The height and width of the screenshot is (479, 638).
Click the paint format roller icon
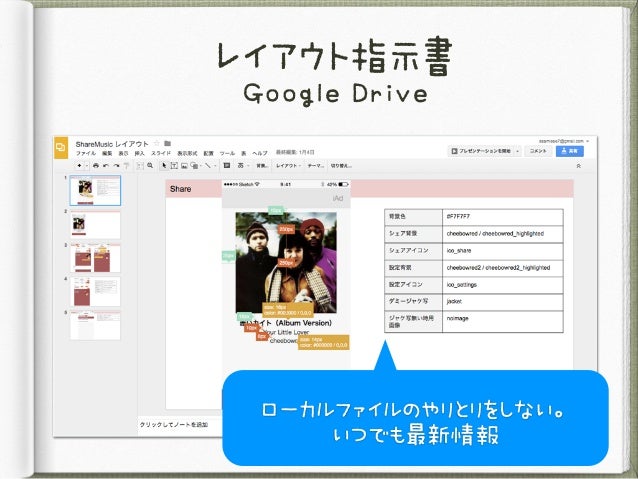tap(126, 166)
